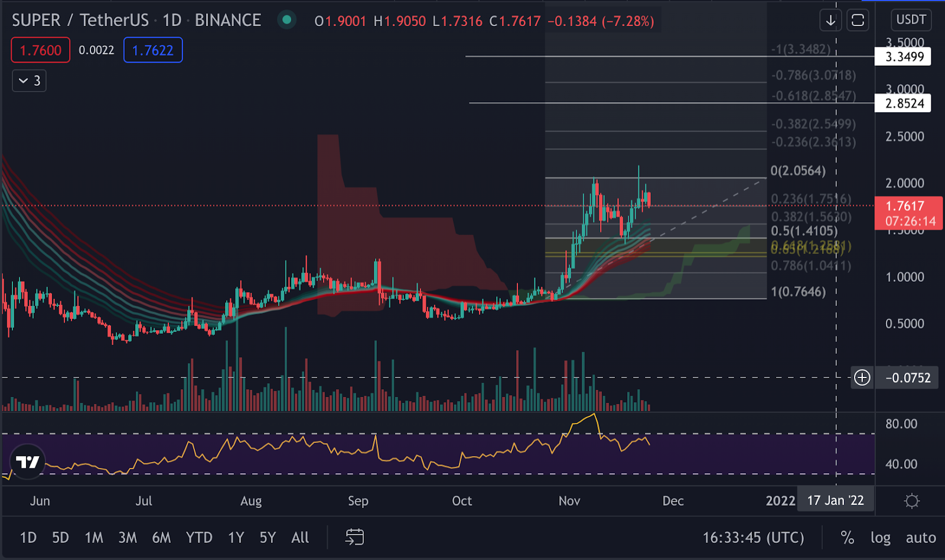
Task: Click the close price C1.7617
Action: click(x=515, y=21)
